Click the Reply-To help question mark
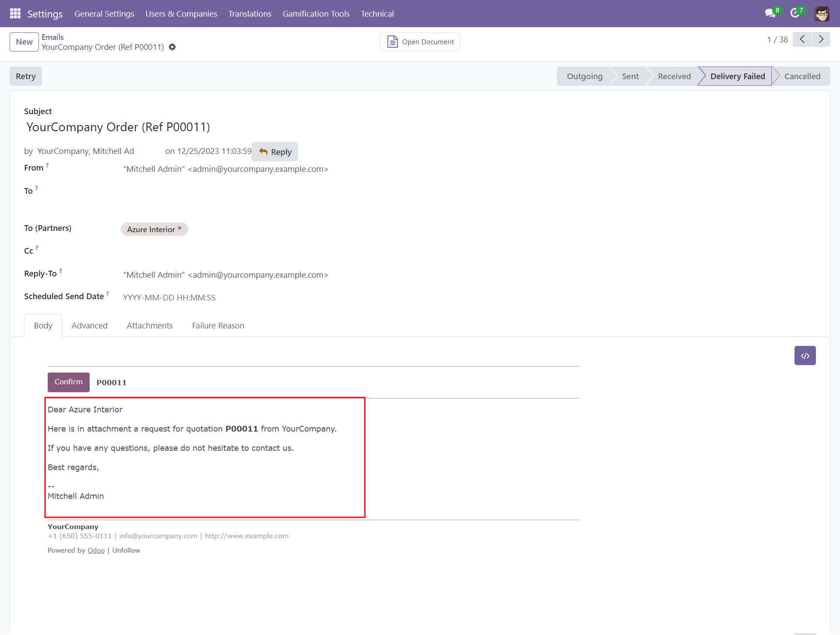 [x=60, y=271]
